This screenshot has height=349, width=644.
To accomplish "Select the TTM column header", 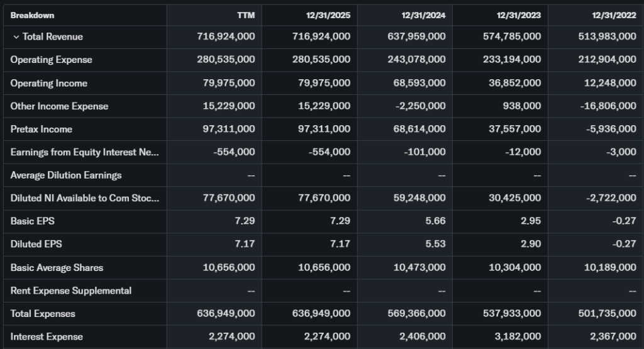I will (x=245, y=15).
